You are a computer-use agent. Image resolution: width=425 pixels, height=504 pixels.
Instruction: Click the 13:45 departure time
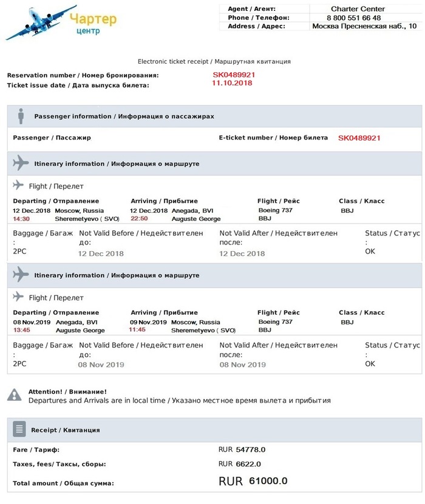(21, 331)
